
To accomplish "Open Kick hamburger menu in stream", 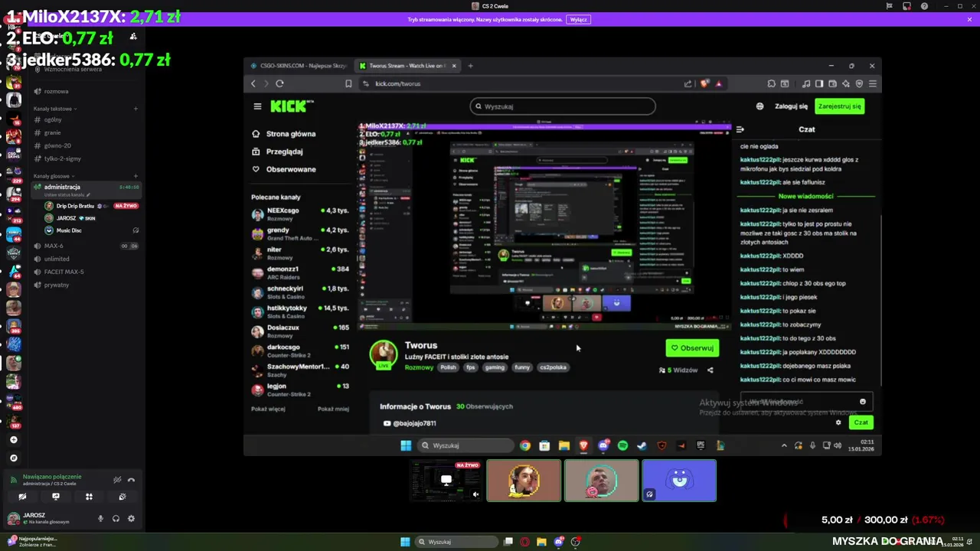I will click(257, 106).
